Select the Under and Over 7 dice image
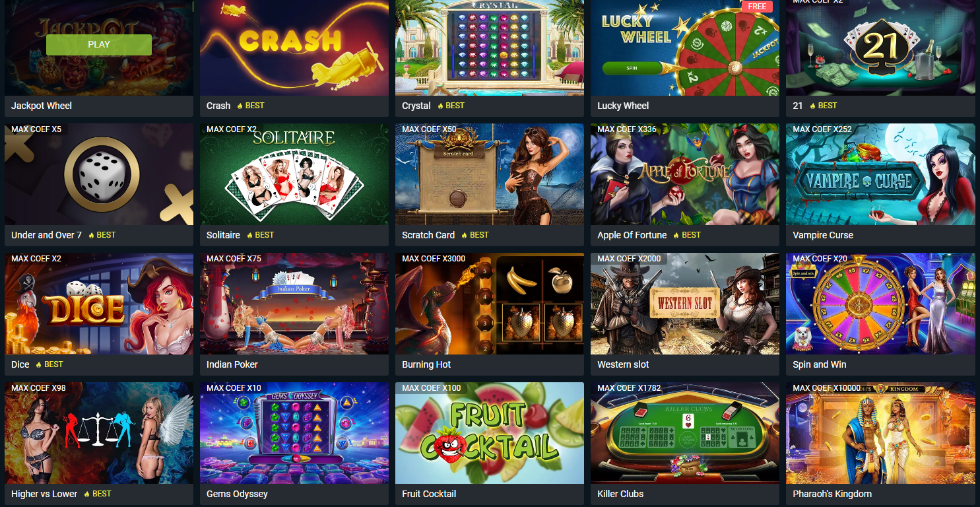The width and height of the screenshot is (980, 507). [99, 174]
